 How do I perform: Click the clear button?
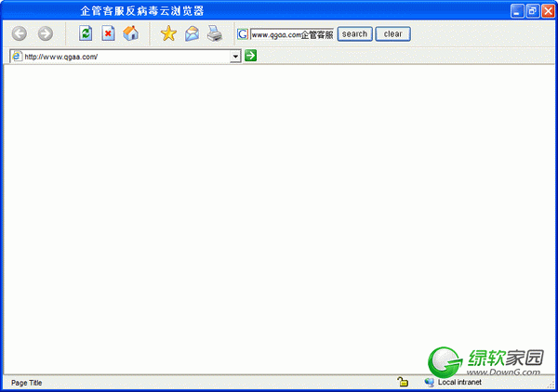[392, 34]
